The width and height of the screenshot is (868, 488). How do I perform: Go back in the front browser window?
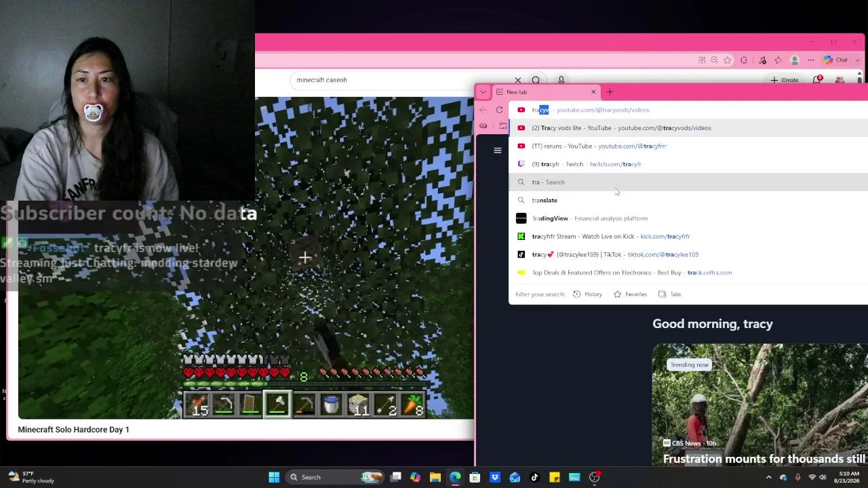pos(483,110)
